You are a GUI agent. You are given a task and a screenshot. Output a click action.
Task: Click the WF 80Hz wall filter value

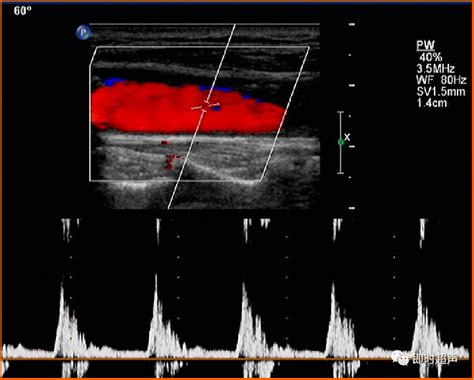[441, 80]
